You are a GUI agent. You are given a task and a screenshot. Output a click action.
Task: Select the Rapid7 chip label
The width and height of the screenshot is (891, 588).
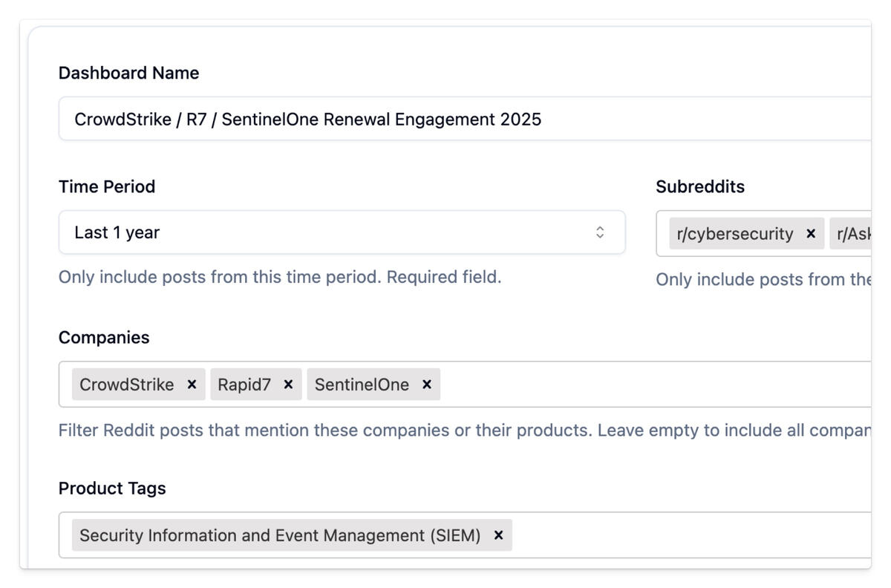pos(244,385)
